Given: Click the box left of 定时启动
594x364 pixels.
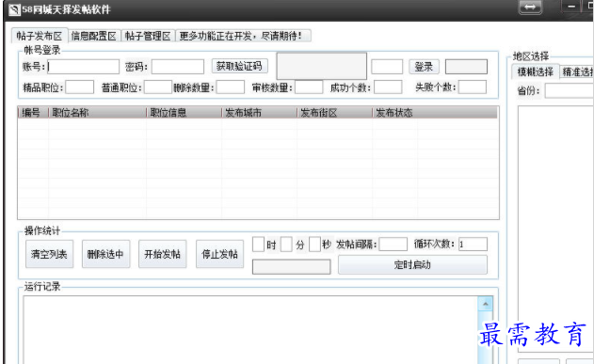Looking at the screenshot, I should [x=291, y=267].
